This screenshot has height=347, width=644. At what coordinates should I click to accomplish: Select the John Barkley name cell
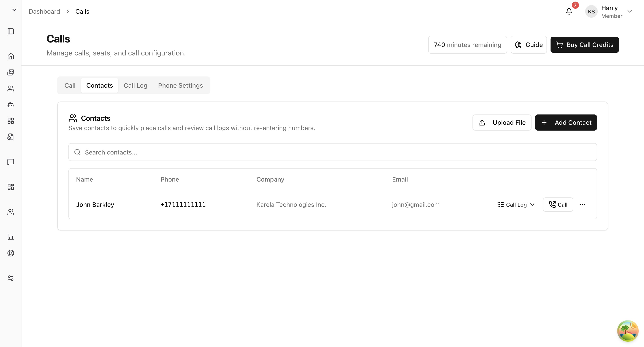[95, 205]
